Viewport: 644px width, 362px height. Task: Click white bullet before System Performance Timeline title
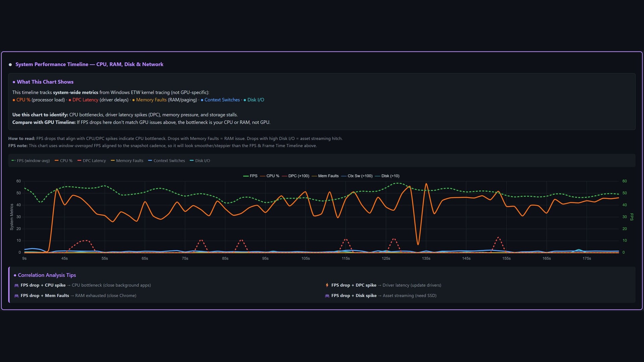coord(10,65)
